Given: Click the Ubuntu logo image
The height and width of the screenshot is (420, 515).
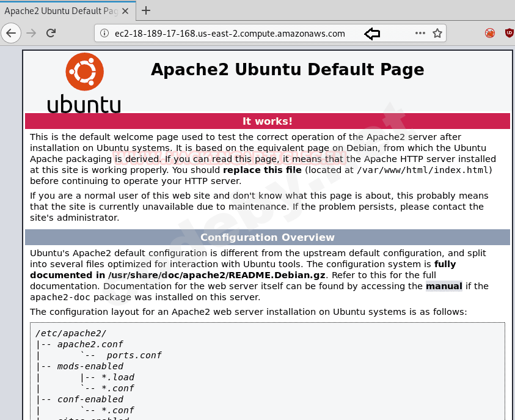Looking at the screenshot, I should [x=84, y=83].
